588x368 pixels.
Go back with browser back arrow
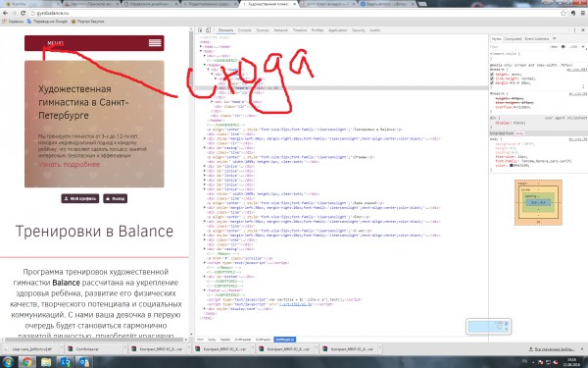coord(5,13)
